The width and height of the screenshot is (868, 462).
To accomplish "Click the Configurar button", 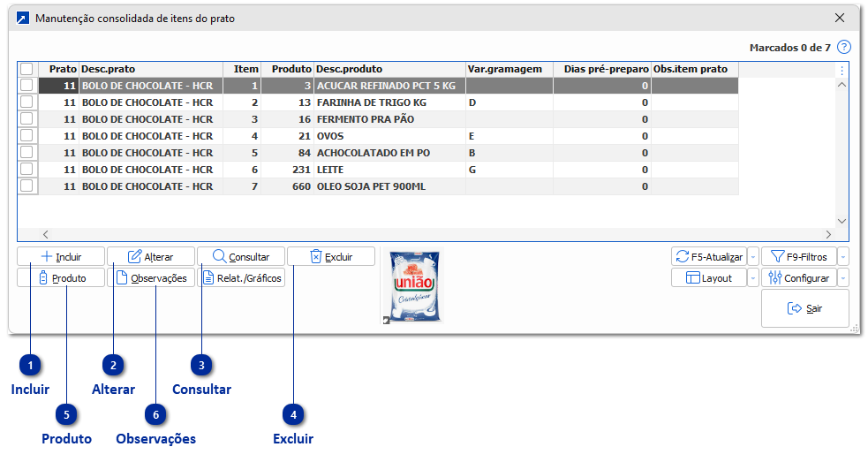I will pyautogui.click(x=799, y=277).
